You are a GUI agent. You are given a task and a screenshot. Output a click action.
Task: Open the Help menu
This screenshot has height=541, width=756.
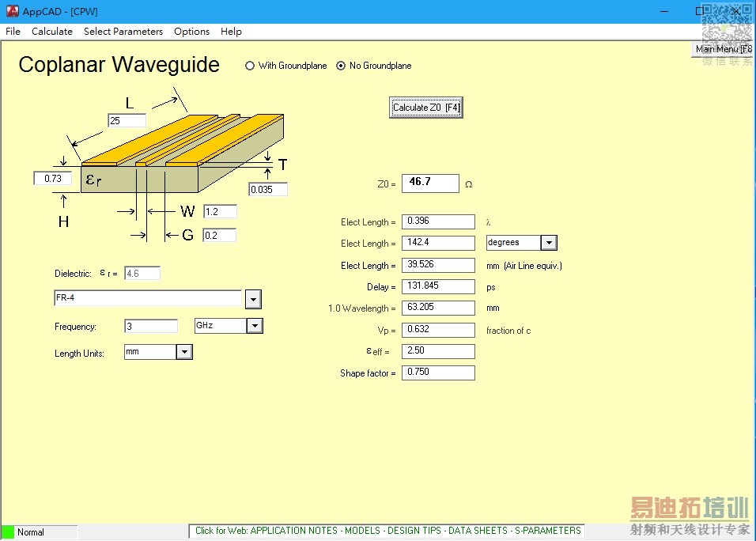pyautogui.click(x=232, y=32)
